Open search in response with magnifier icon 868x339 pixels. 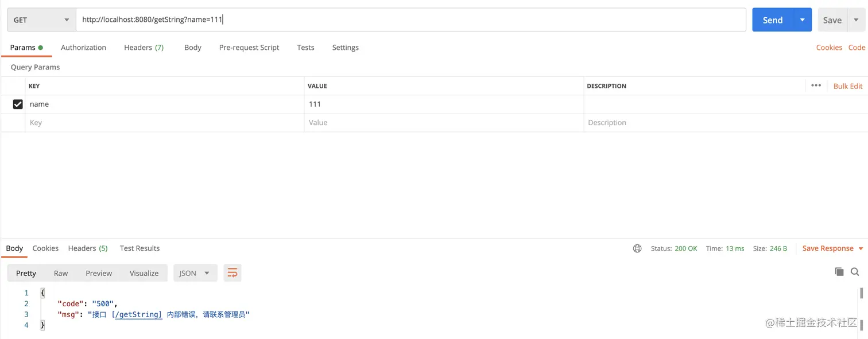click(x=855, y=272)
